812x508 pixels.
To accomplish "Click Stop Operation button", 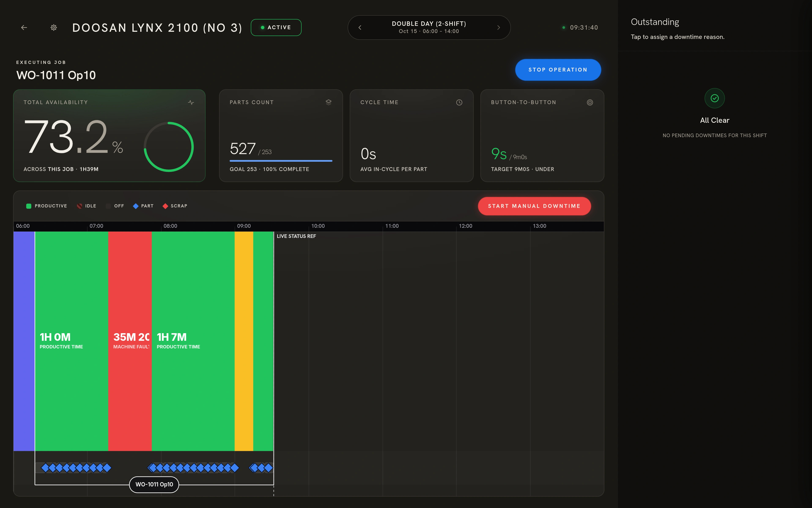I will tap(558, 70).
